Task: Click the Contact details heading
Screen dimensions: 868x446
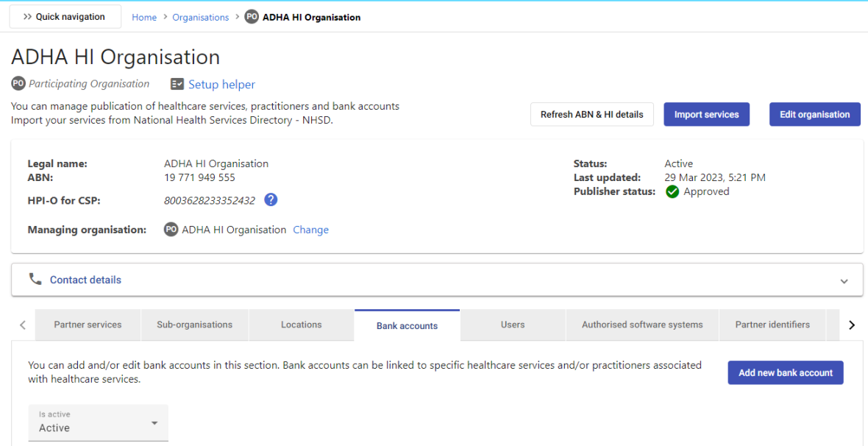Action: coord(85,280)
